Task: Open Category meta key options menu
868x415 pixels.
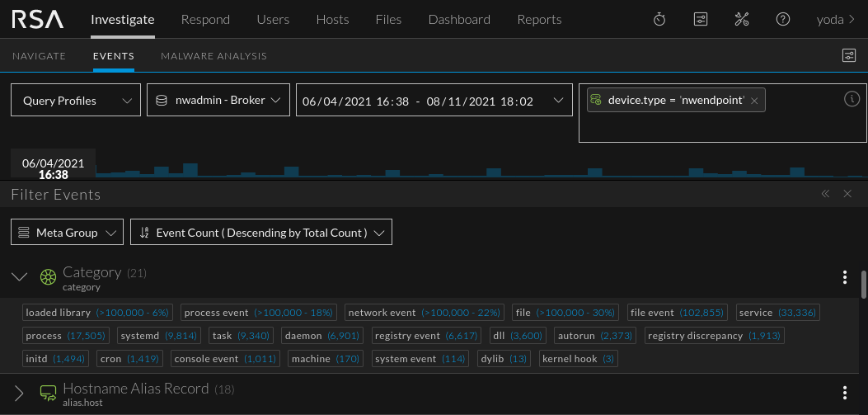Action: click(844, 277)
